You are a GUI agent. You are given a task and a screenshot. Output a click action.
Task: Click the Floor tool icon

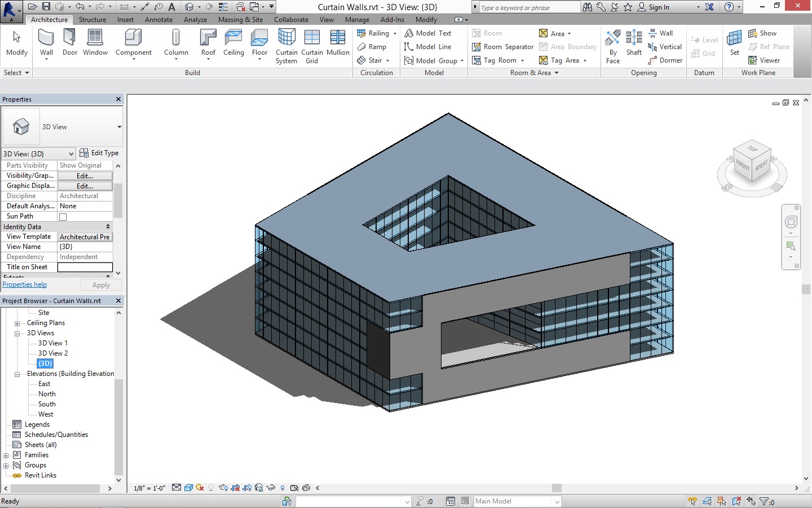(x=259, y=38)
